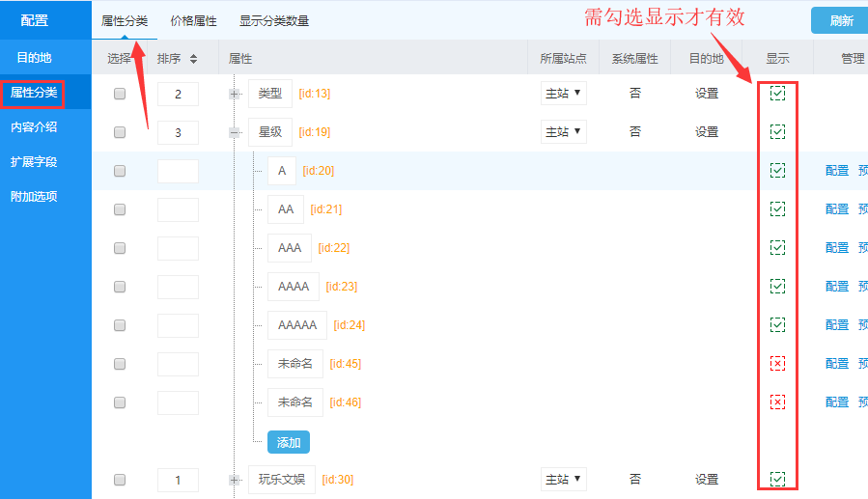Collapse the 星级 attribute tree node

[235, 132]
